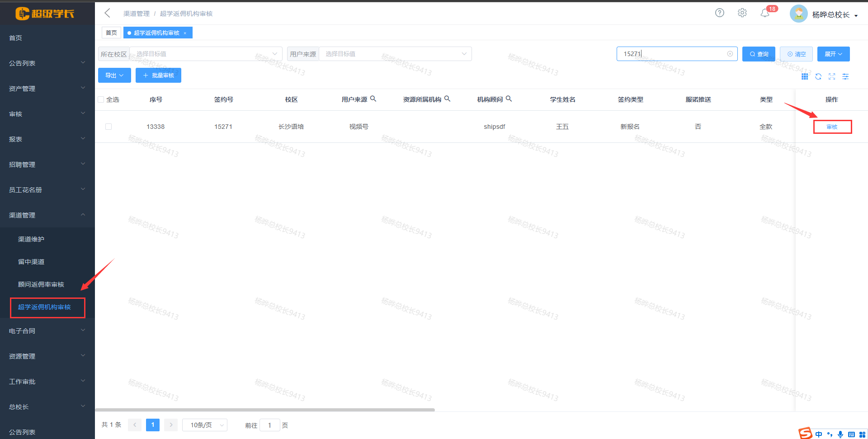Image resolution: width=868 pixels, height=439 pixels.
Task: Clear the search field with the X icon
Action: (x=730, y=54)
